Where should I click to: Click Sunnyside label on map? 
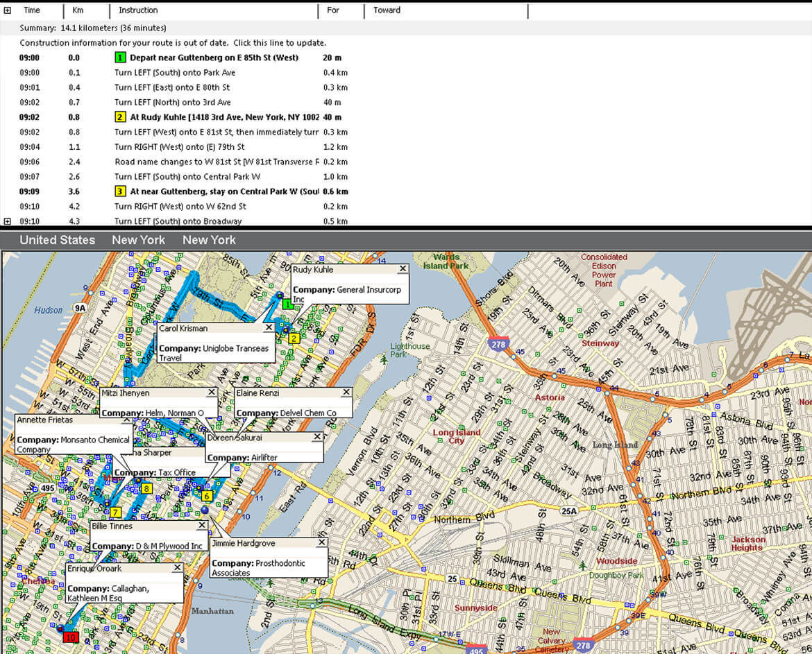point(476,608)
